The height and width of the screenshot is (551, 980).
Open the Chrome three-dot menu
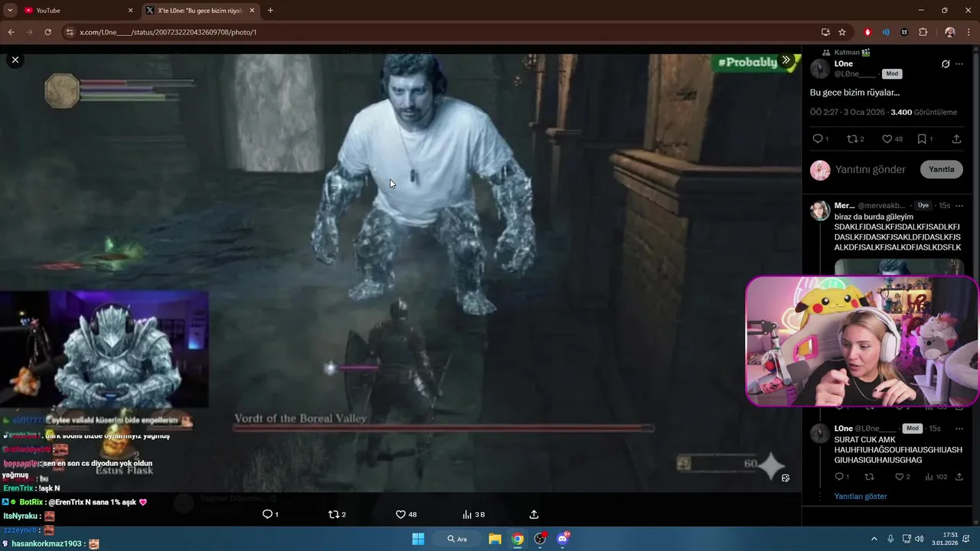[969, 32]
